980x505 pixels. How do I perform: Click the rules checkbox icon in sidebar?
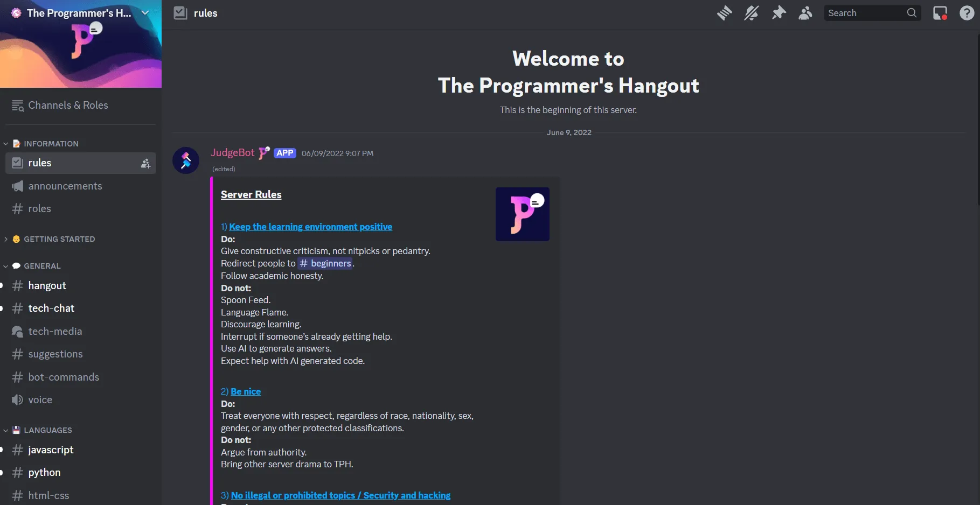pos(18,163)
